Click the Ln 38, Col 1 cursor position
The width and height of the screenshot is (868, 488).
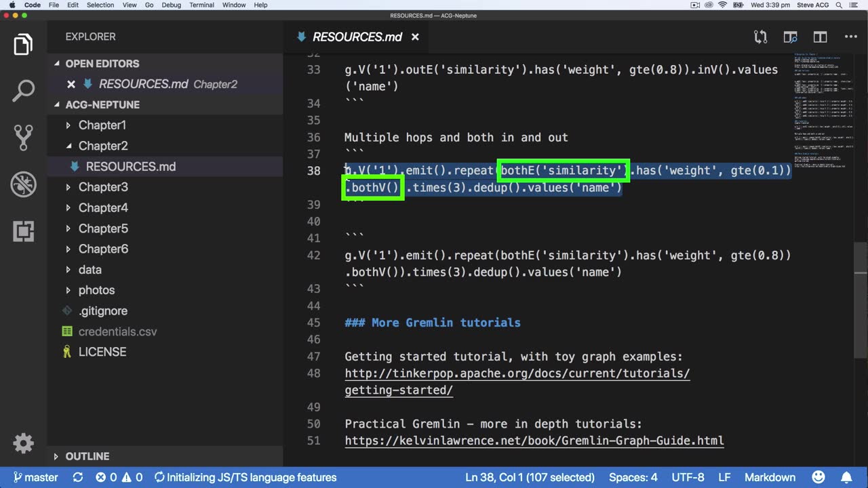[530, 477]
